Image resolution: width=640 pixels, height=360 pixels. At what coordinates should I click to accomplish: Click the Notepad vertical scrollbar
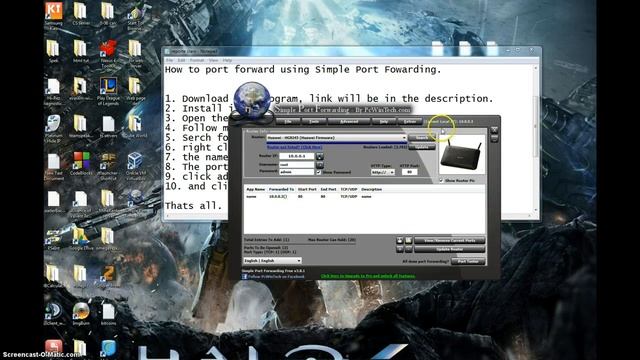536,139
